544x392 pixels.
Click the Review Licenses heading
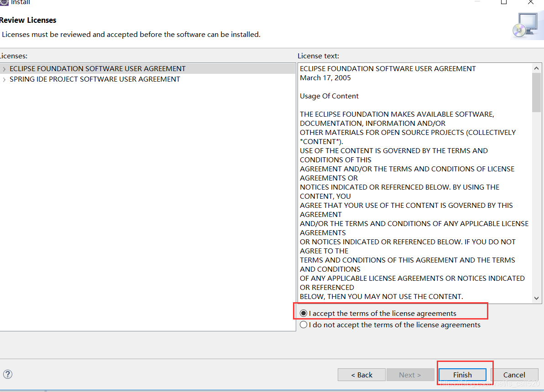[x=28, y=20]
